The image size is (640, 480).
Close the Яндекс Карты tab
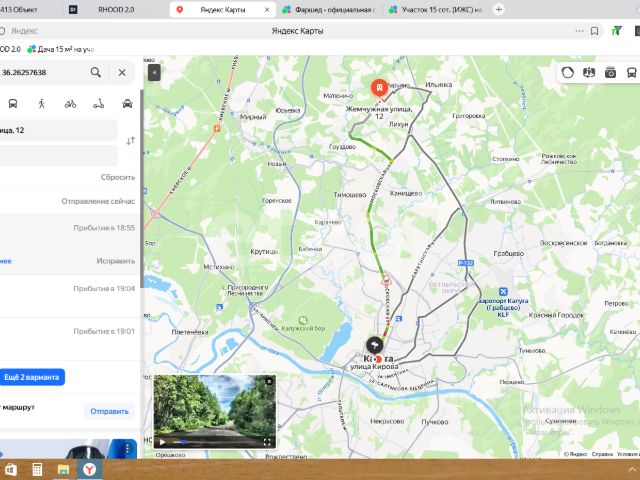267,9
